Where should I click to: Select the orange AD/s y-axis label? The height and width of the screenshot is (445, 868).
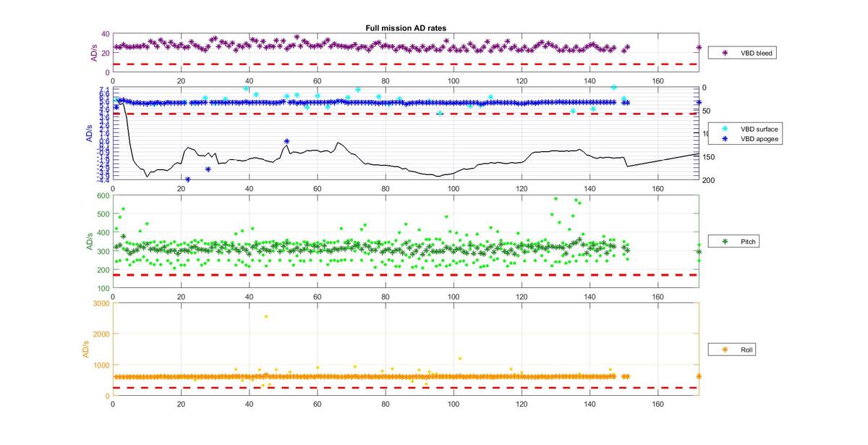[84, 349]
